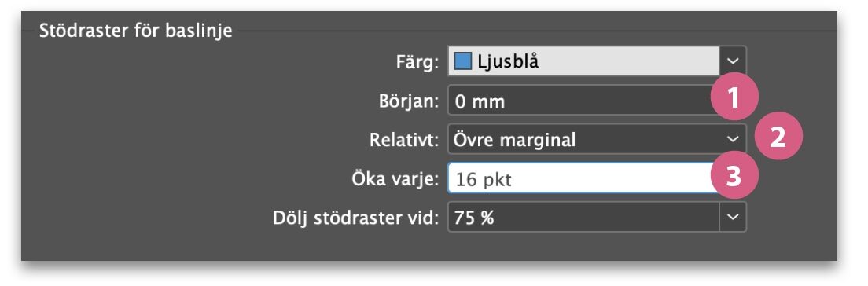The image size is (868, 286).
Task: Click the pink number 3 badge
Action: click(734, 177)
